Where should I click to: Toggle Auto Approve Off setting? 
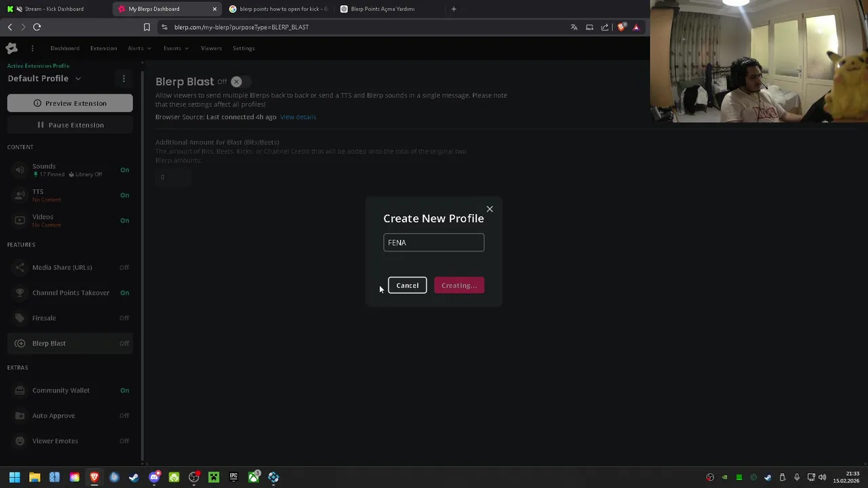tap(124, 415)
